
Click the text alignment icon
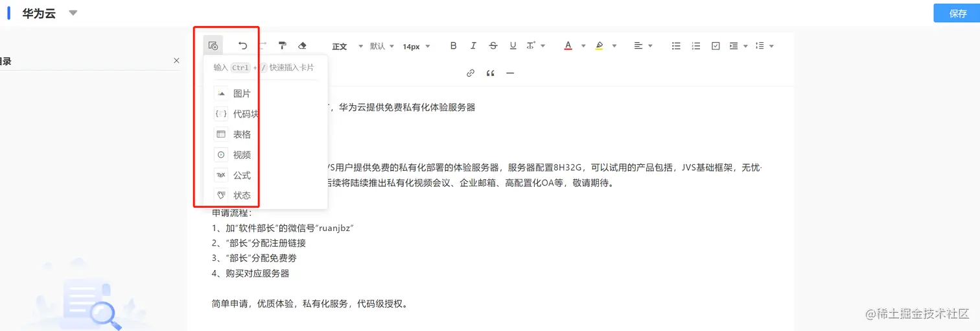pyautogui.click(x=638, y=45)
